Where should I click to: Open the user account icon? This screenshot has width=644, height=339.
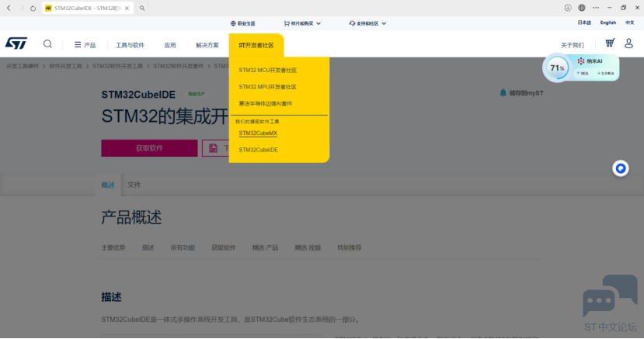tap(628, 43)
